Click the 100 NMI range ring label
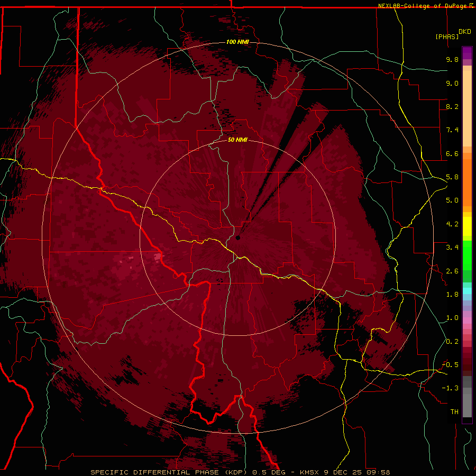 237,42
